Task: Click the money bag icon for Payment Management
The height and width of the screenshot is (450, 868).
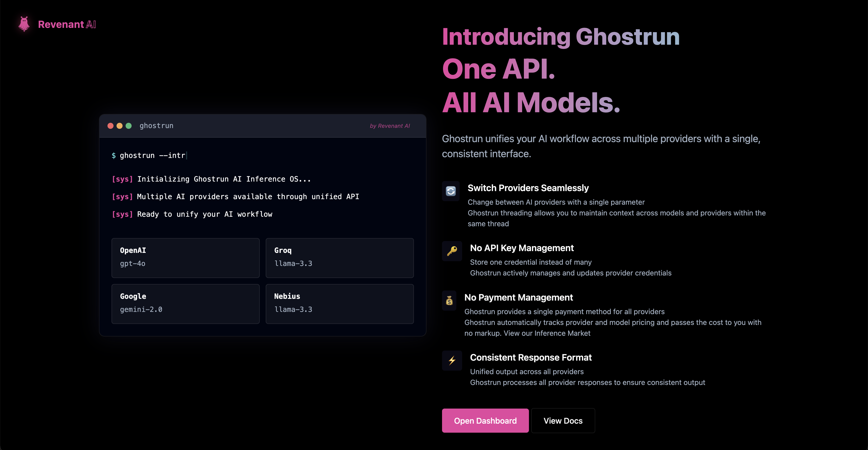Action: 449,300
